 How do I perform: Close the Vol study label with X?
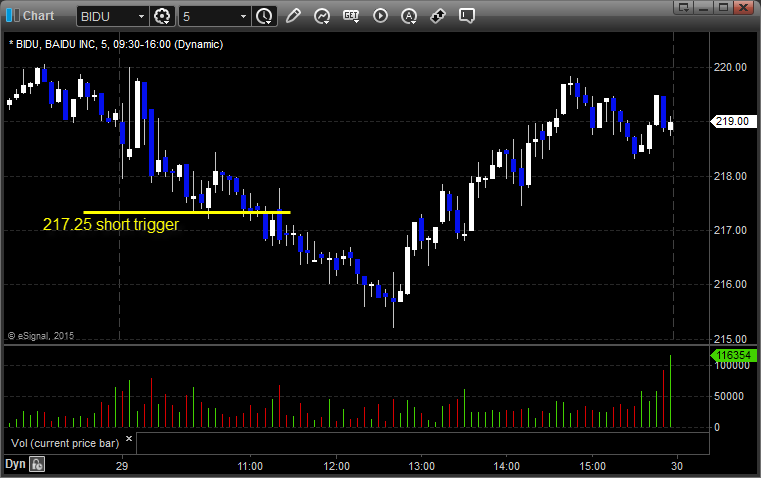coord(129,439)
